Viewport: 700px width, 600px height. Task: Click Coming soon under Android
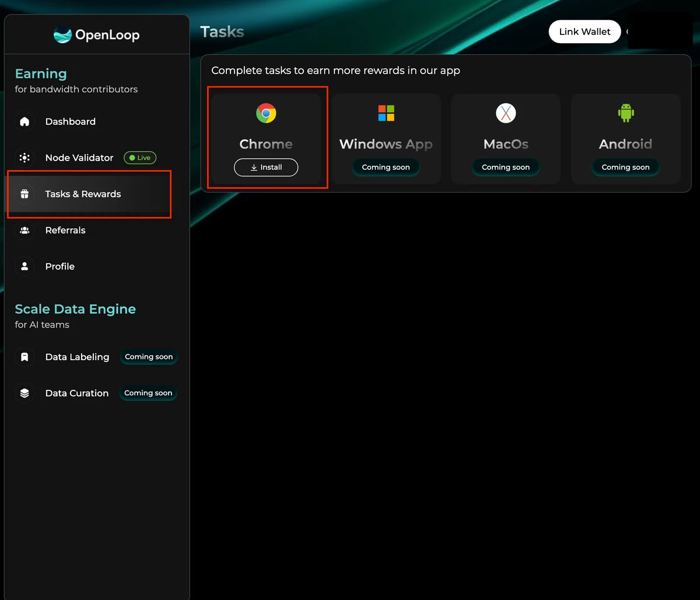point(625,167)
